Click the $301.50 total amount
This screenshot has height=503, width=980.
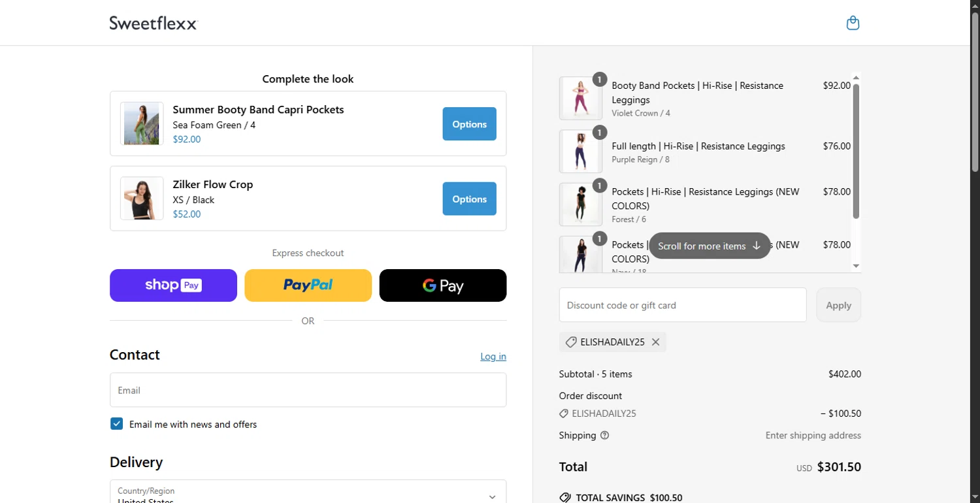pos(839,467)
